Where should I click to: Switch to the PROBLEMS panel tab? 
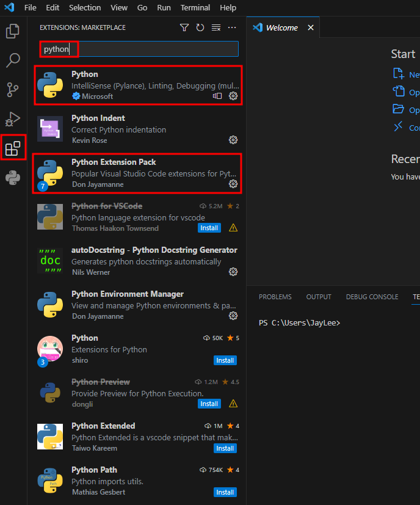[275, 297]
